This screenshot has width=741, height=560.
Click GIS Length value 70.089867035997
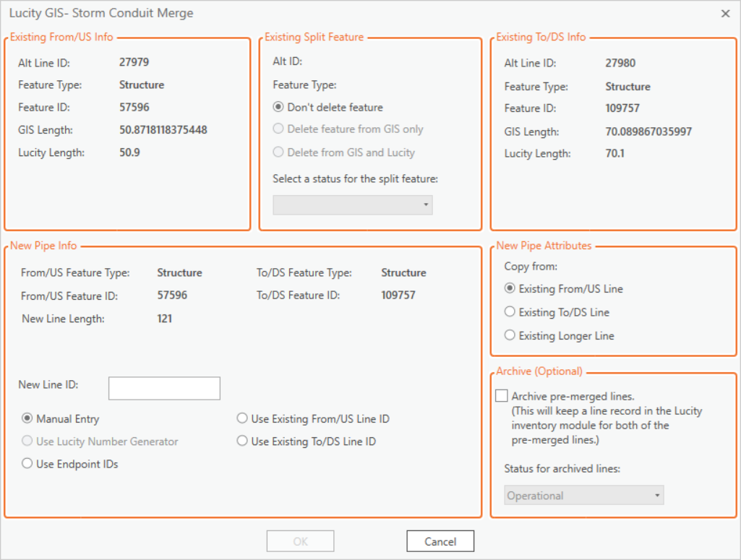tap(649, 132)
